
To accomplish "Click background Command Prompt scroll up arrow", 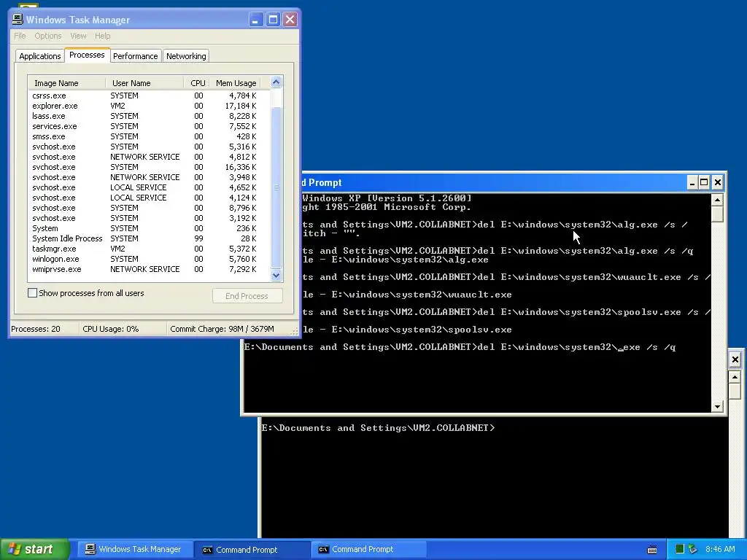I will pos(735,377).
